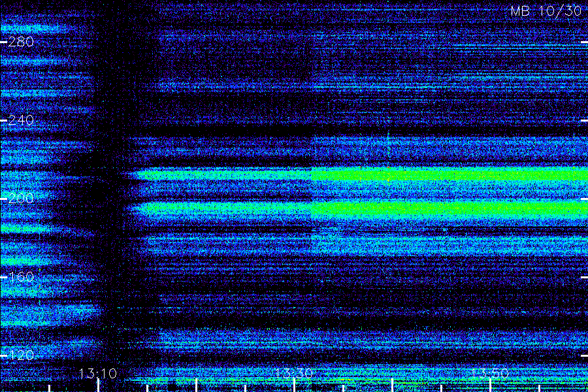588x392 pixels.
Task: Click the MB 10/30 label
Action: click(x=546, y=11)
